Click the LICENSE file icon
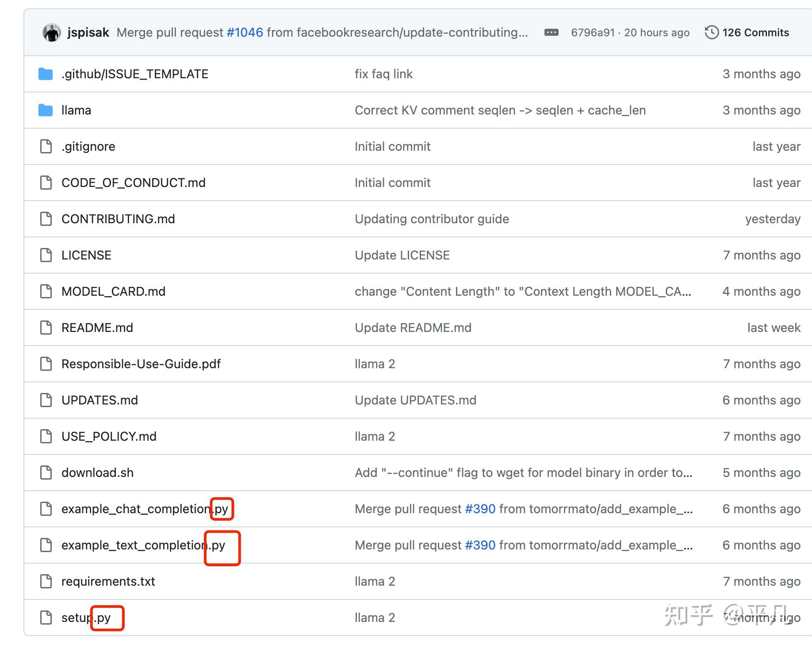This screenshot has height=648, width=812. pyautogui.click(x=46, y=255)
